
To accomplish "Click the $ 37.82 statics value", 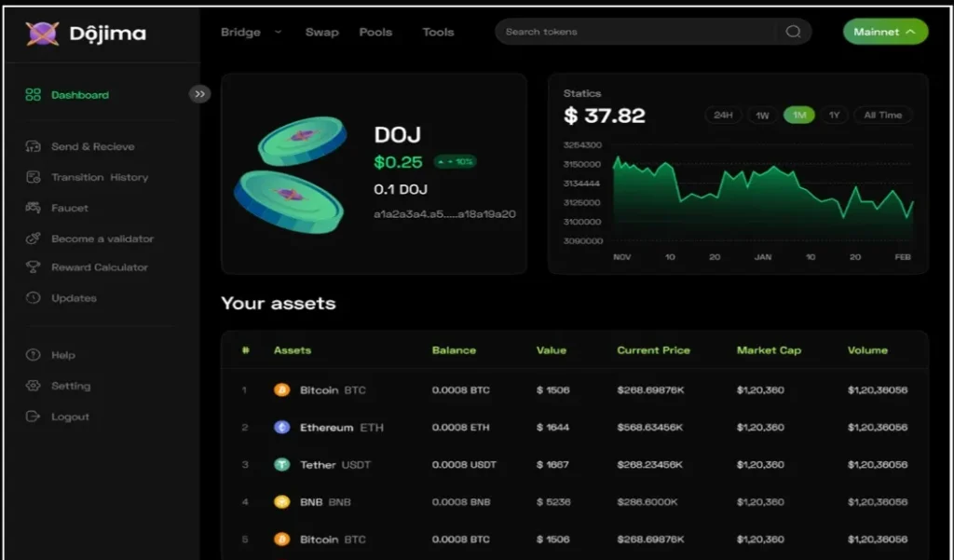I will [x=604, y=115].
